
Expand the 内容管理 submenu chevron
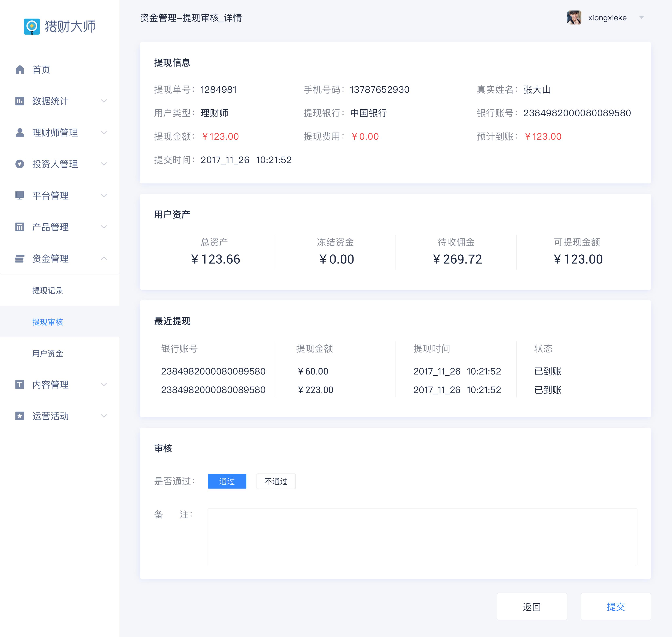(104, 384)
